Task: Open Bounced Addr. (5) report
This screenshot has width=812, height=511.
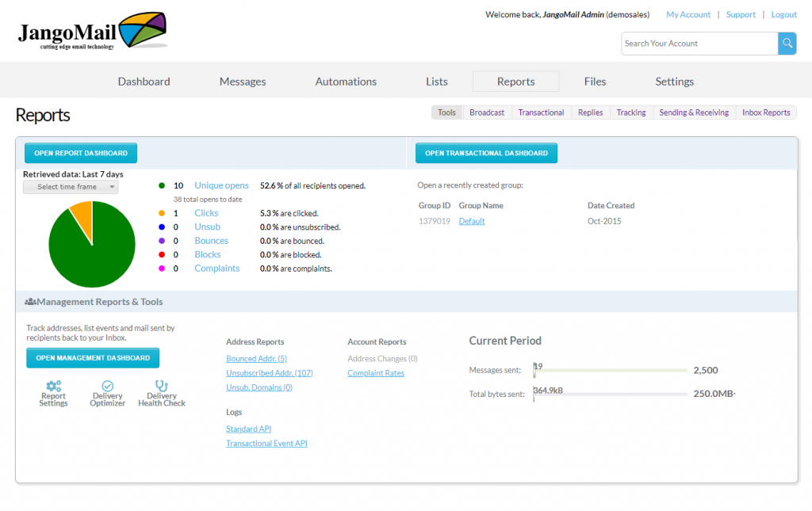Action: coord(256,359)
